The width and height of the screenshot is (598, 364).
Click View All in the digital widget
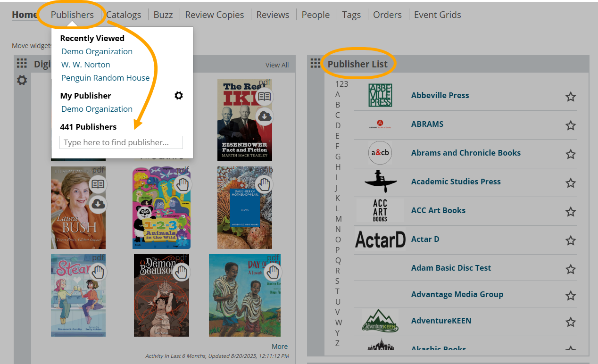(x=277, y=65)
